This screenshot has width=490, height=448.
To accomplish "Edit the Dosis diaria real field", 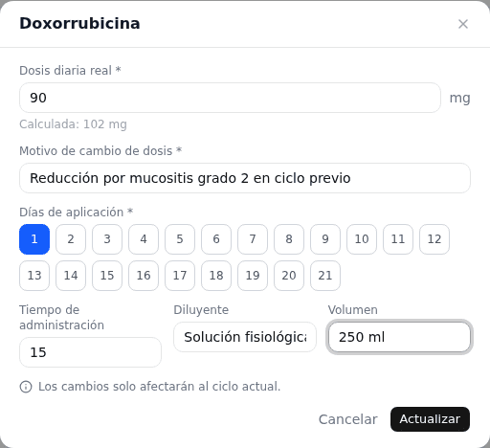I will (x=230, y=98).
